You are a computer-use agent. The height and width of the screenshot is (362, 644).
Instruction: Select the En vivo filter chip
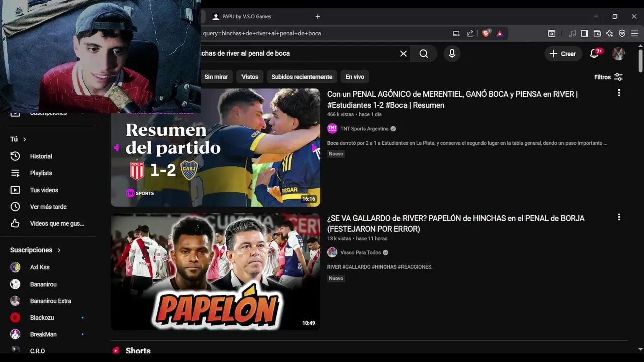point(355,77)
